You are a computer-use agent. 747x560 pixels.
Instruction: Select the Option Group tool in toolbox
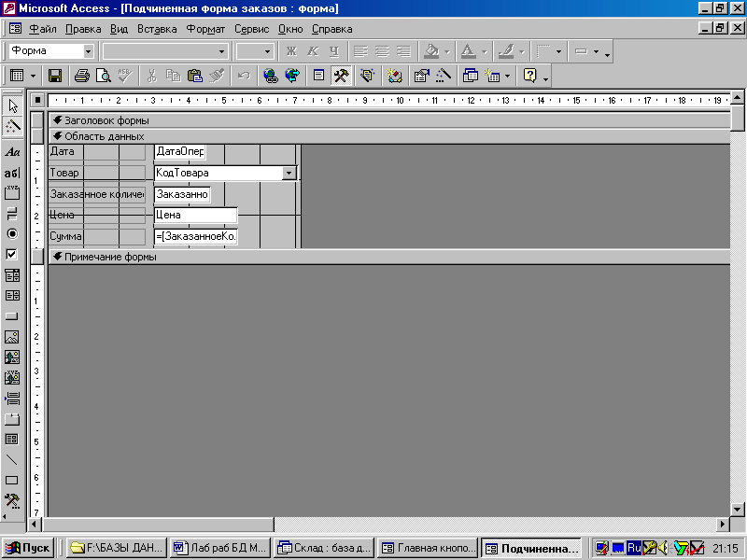click(12, 193)
